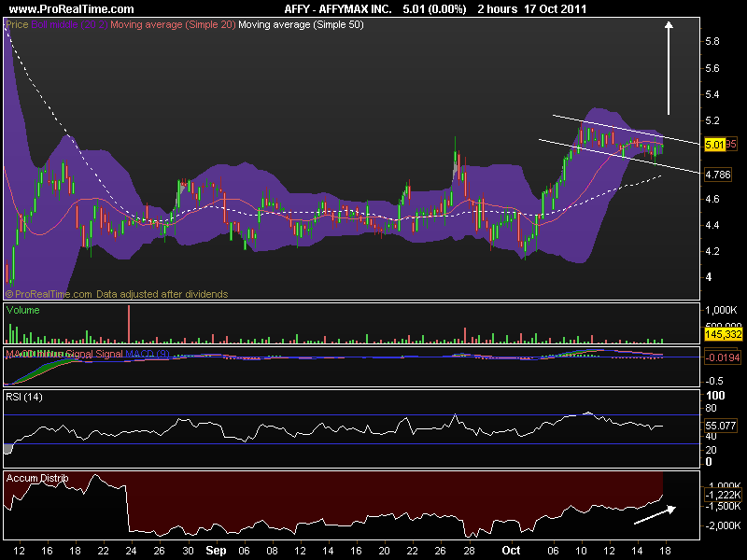Select the yellow 5.01 current price tag
747x560 pixels.
[x=714, y=145]
